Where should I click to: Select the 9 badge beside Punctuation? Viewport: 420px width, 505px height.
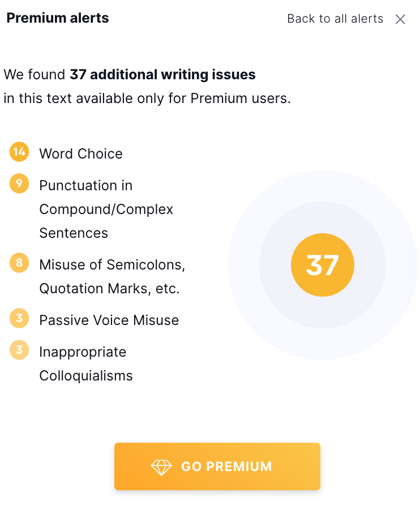pos(19,183)
